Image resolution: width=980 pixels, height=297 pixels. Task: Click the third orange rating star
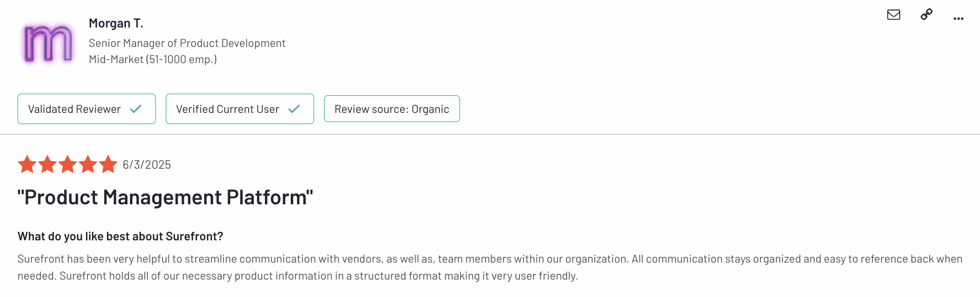(x=68, y=164)
